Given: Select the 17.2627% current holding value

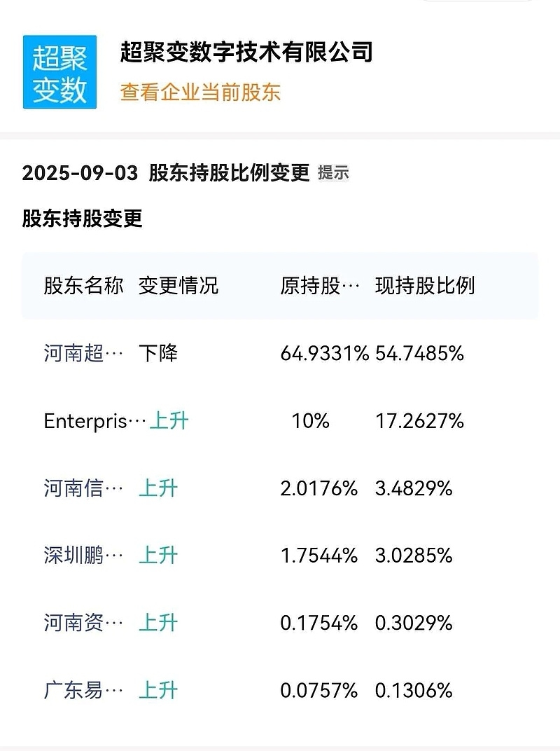Looking at the screenshot, I should coord(420,421).
